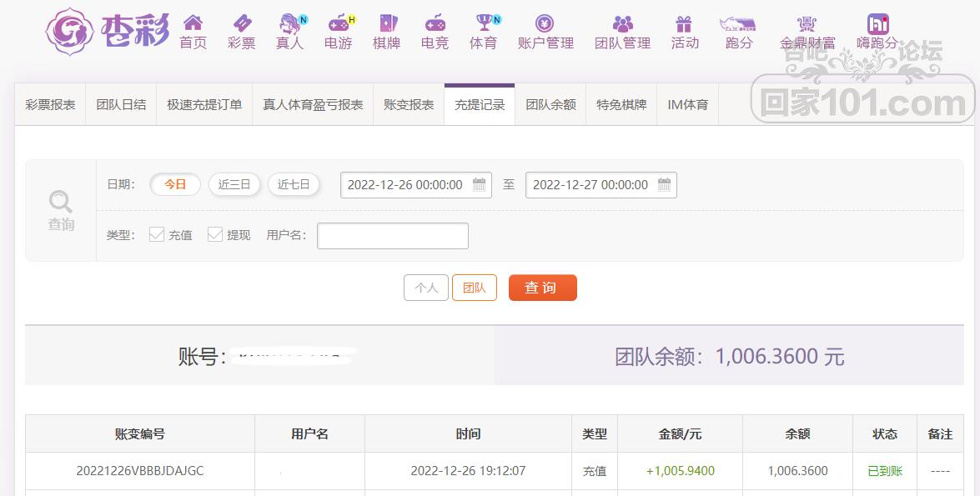Go to 首页 home icon
This screenshot has width=980, height=496.
(193, 23)
